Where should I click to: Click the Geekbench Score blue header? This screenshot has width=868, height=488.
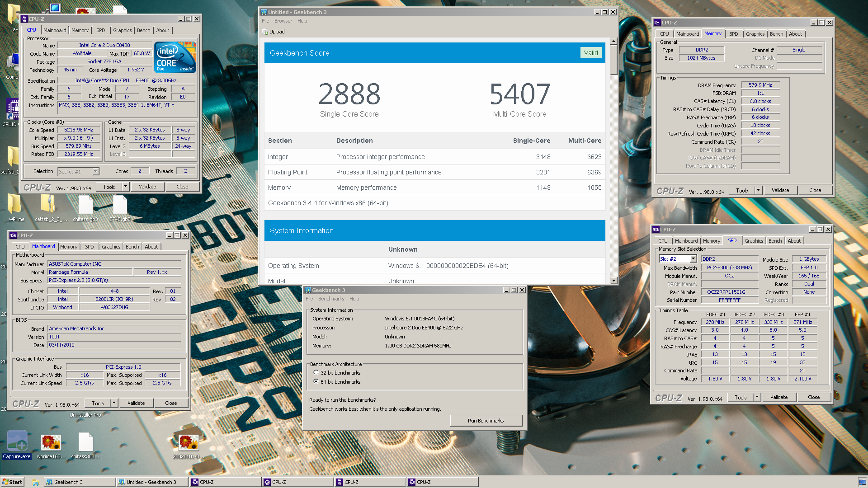(435, 53)
